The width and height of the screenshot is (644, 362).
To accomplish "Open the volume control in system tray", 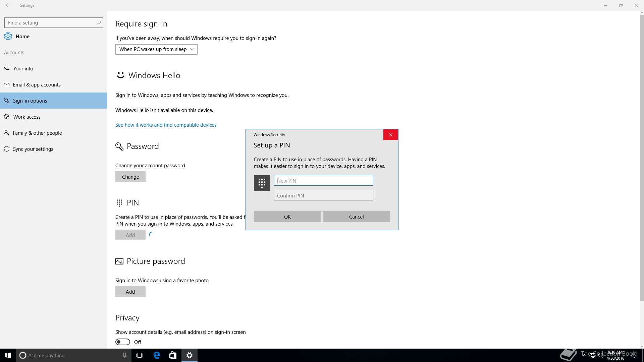I will click(x=600, y=355).
